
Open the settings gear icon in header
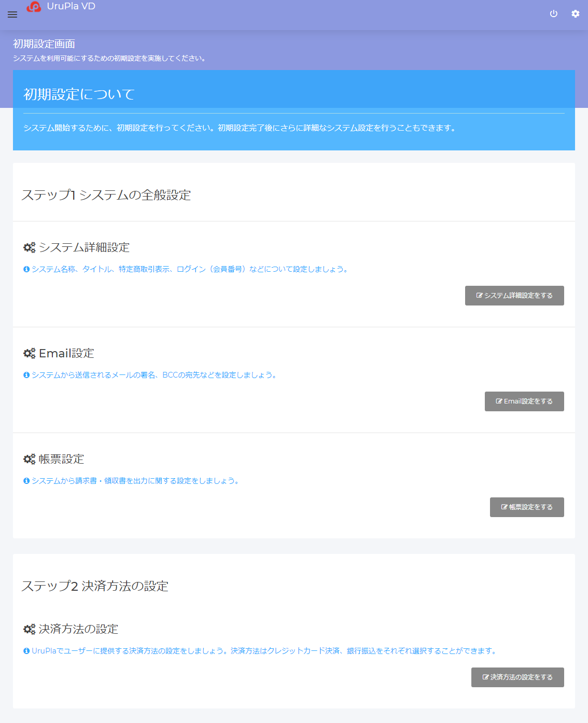(x=576, y=14)
